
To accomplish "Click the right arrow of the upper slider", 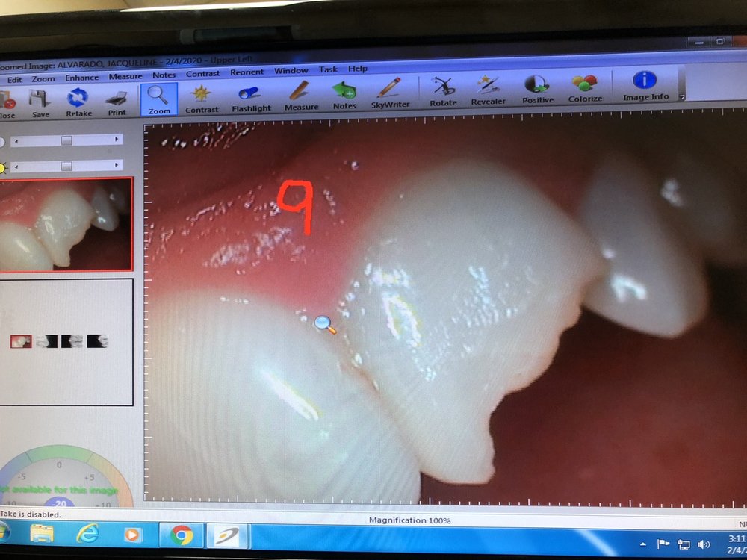I will 117,139.
